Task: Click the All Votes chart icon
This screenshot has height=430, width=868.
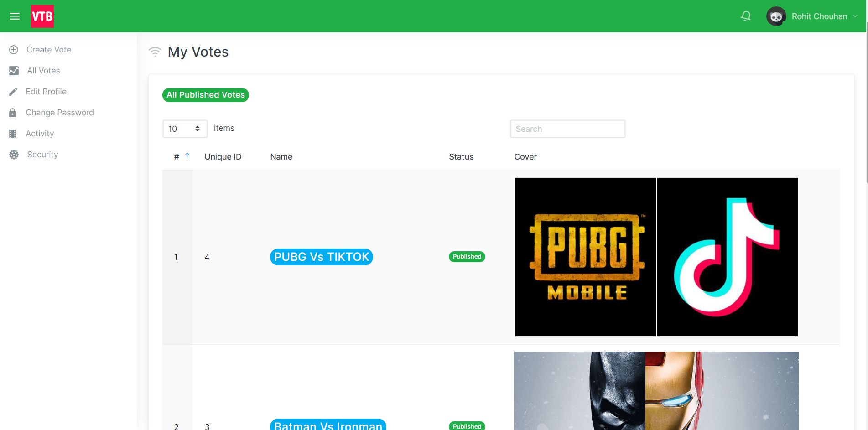Action: click(x=14, y=71)
